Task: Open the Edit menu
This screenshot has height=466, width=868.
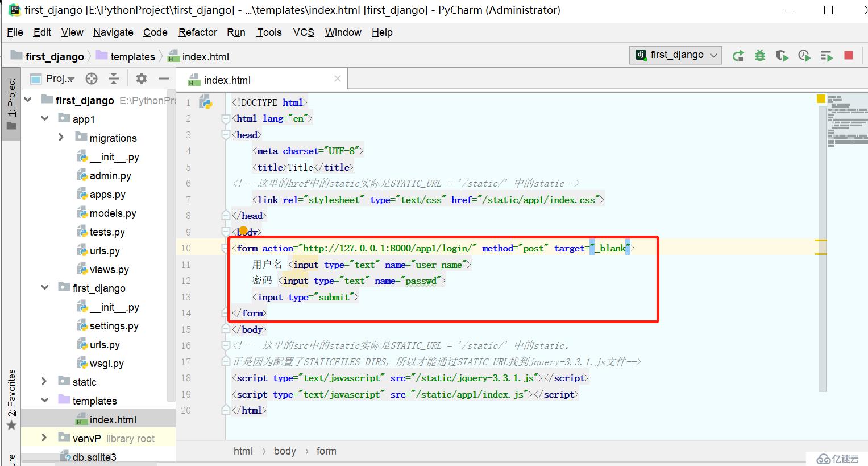Action: [x=42, y=32]
